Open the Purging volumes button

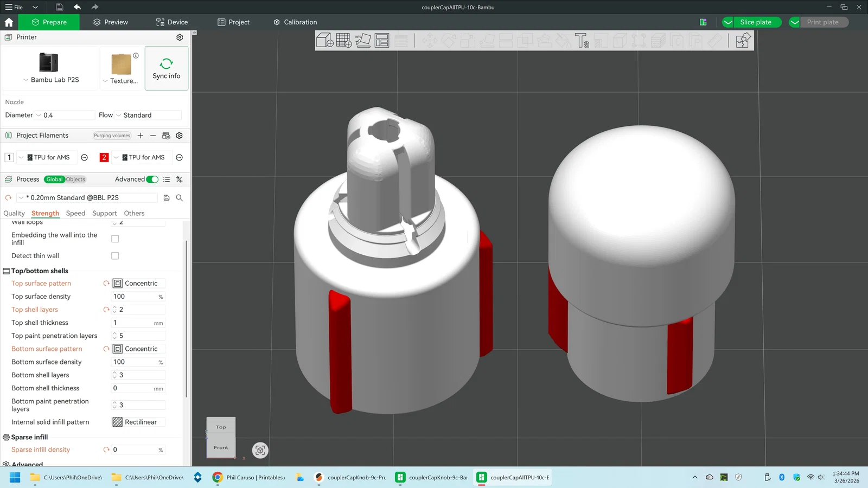click(112, 136)
